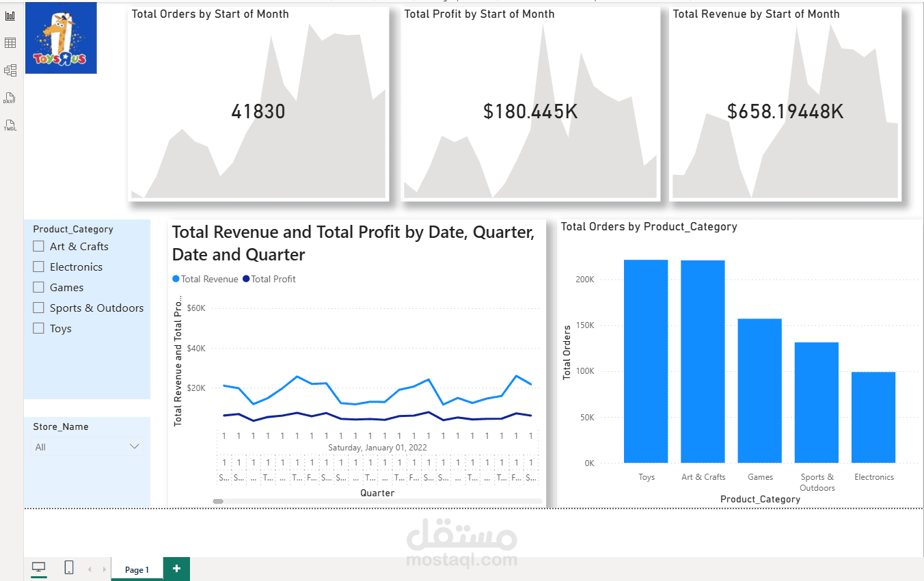Click 'Saturday, January 01, 2022' axis label
Viewport: 924px width, 581px height.
point(377,447)
